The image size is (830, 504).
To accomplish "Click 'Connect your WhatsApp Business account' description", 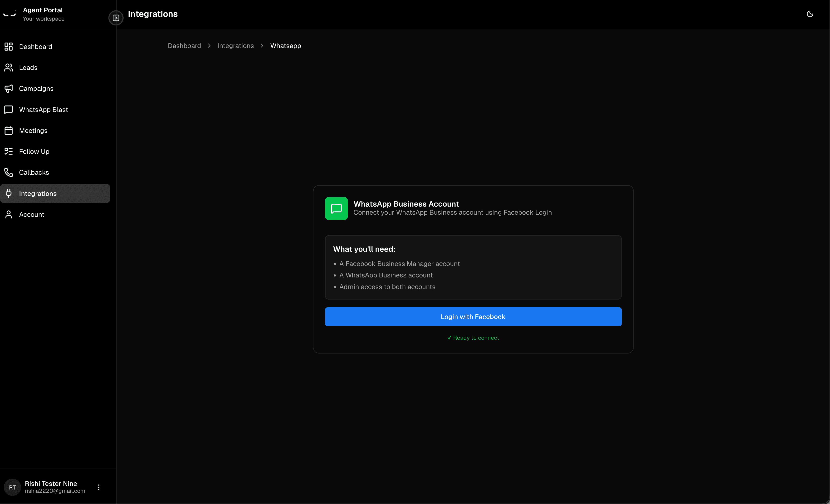I will pyautogui.click(x=452, y=213).
